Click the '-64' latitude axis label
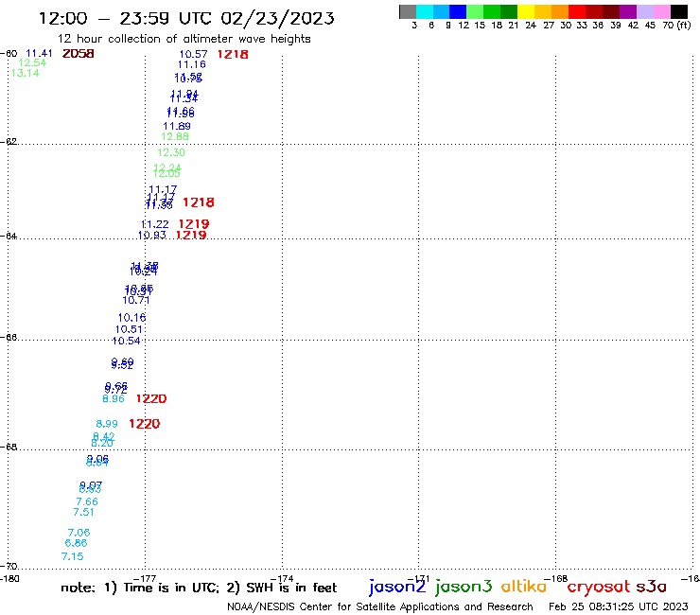Screen dimensions: 700x615 9,236
